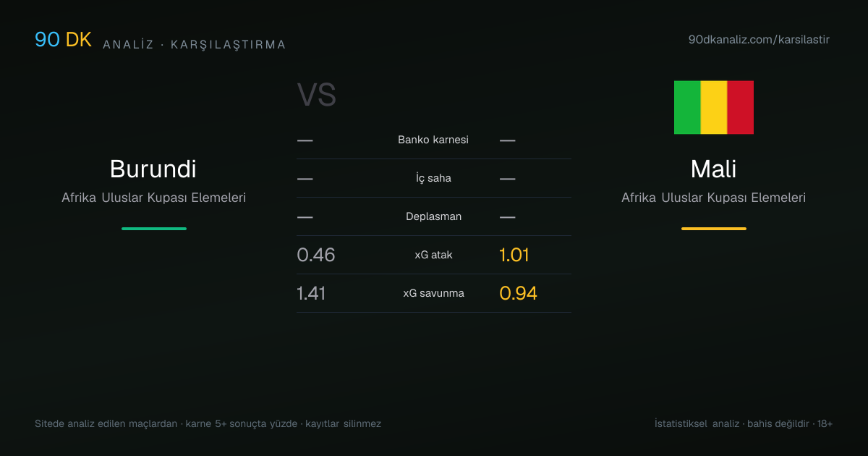Click the xG atak row label
Viewport: 868px width, 456px height.
tap(433, 255)
